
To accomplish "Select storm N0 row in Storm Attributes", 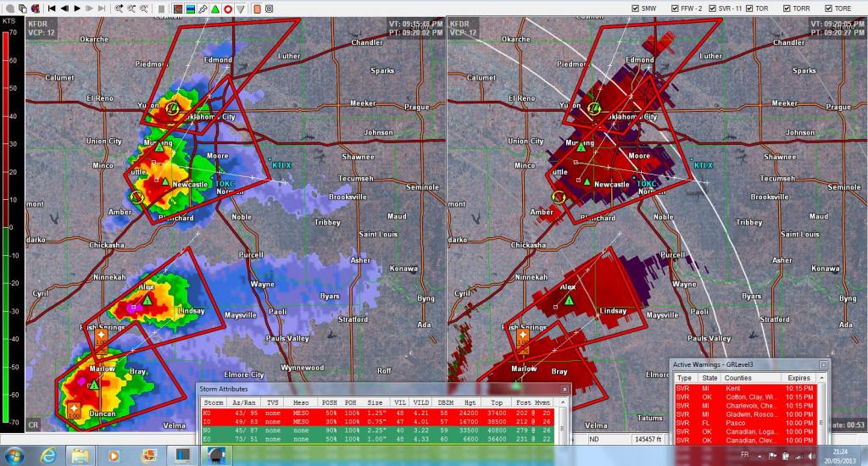I will 378,430.
